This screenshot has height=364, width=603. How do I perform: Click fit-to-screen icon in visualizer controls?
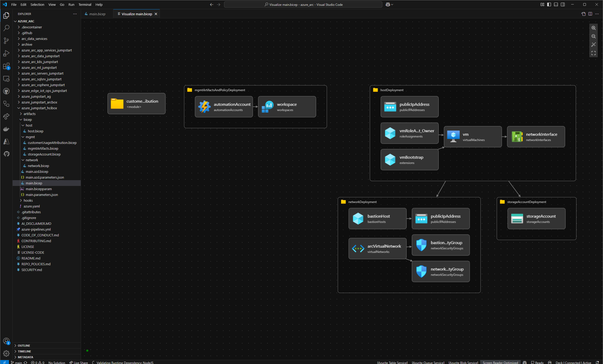pos(594,53)
